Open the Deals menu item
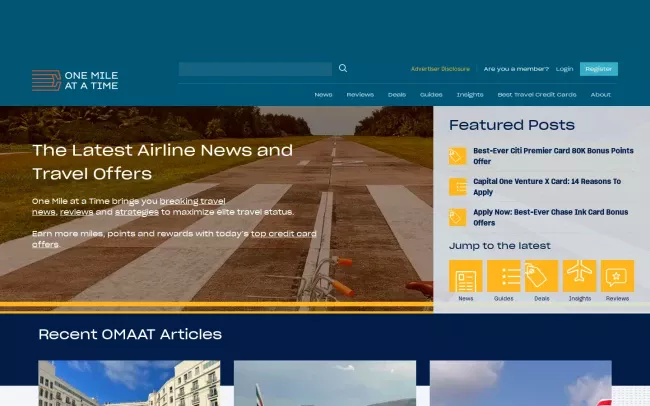Screen dimensions: 650x406 click(x=397, y=95)
